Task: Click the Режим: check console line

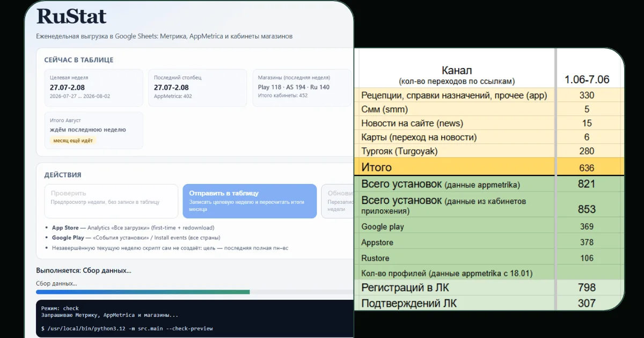Action: (x=60, y=308)
